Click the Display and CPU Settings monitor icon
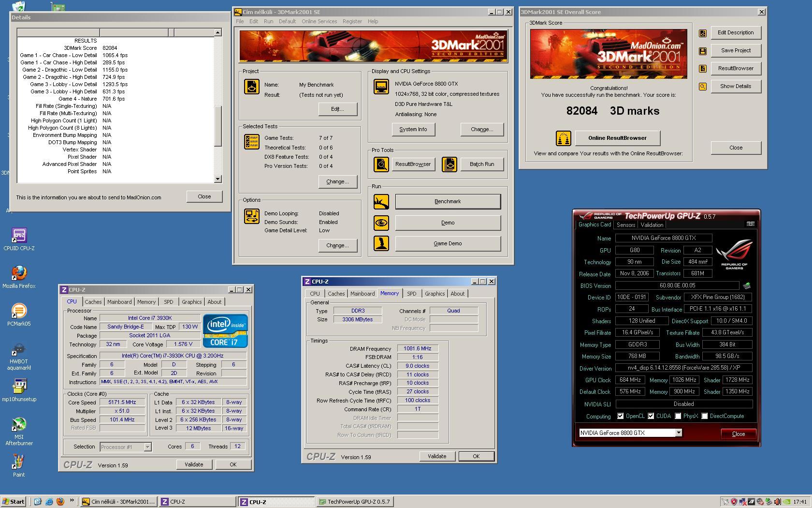Viewport: 812px width, 508px height. pyautogui.click(x=381, y=87)
